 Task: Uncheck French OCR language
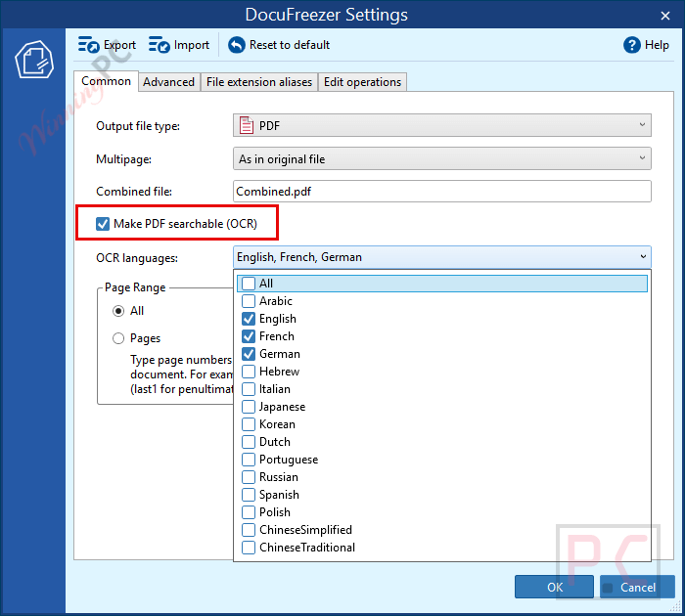click(249, 336)
